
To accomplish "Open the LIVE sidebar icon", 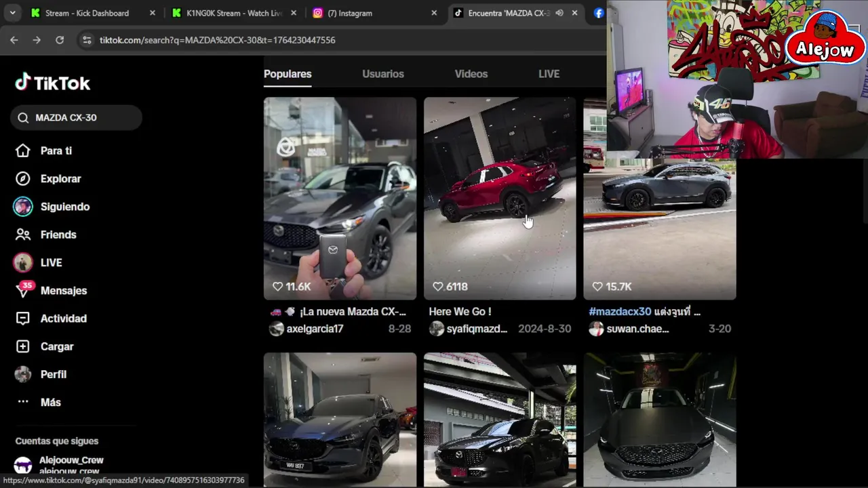I will click(23, 262).
